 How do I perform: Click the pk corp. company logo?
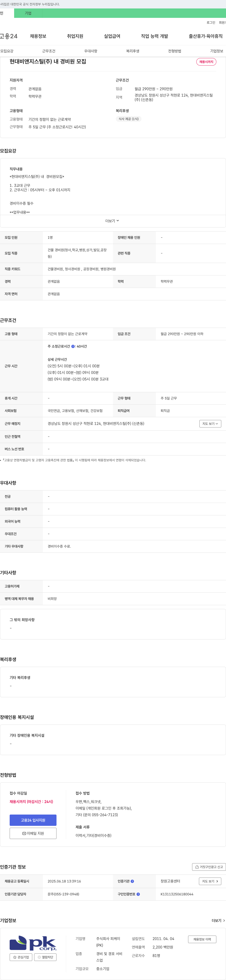pyautogui.click(x=33, y=944)
